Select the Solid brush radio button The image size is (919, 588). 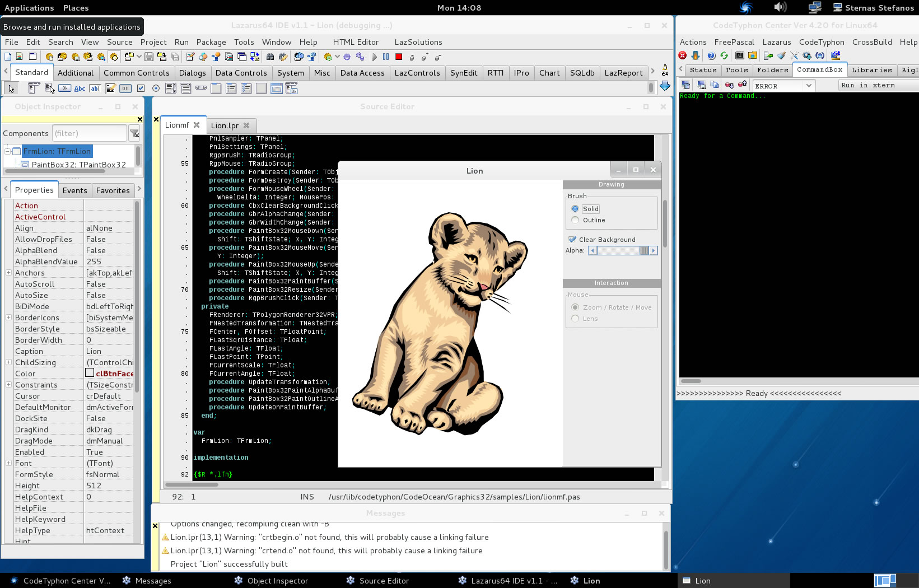(x=575, y=209)
